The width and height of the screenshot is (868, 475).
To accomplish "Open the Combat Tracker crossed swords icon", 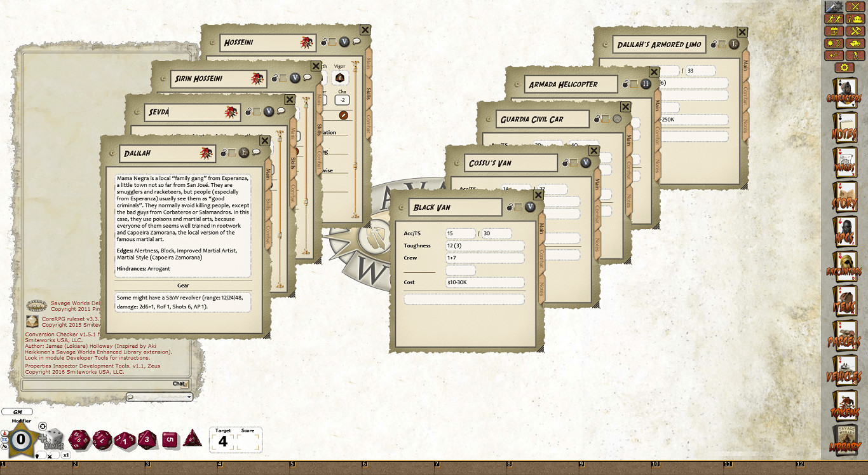I will [855, 6].
